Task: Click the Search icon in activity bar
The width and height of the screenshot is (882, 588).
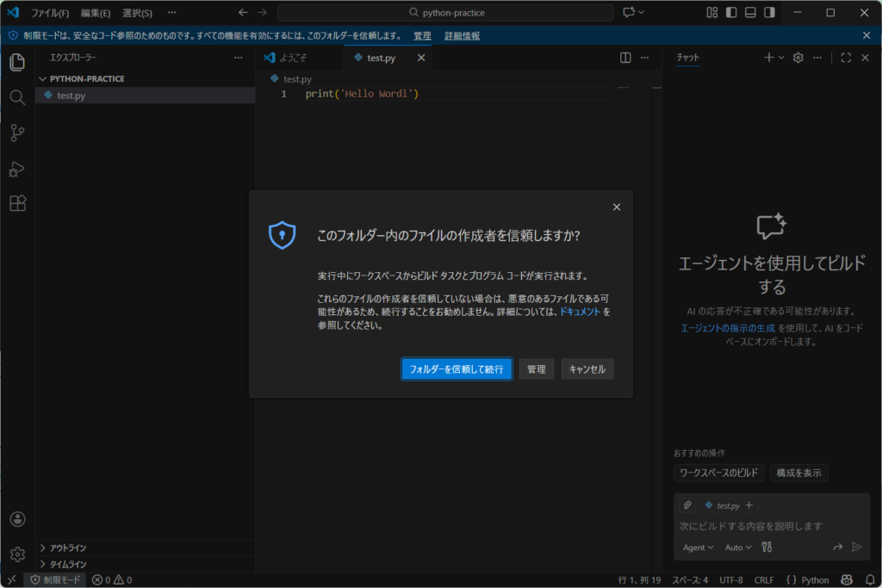Action: click(x=17, y=97)
